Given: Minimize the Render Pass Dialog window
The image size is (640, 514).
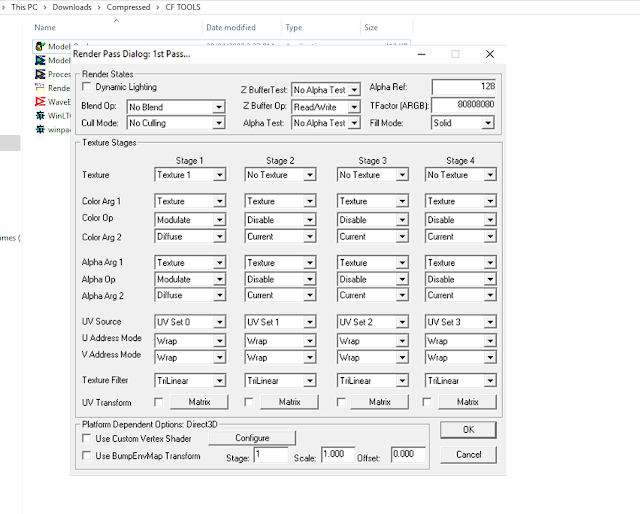Looking at the screenshot, I should pyautogui.click(x=422, y=54).
